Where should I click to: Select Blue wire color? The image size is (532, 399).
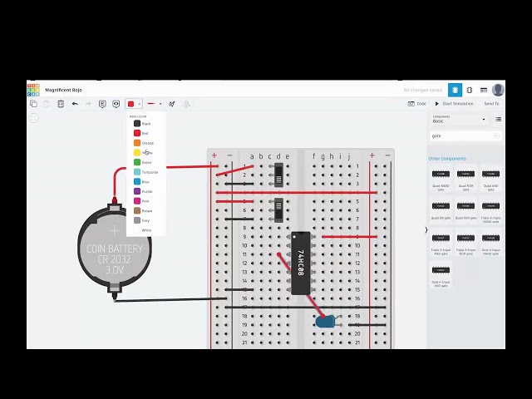click(142, 182)
